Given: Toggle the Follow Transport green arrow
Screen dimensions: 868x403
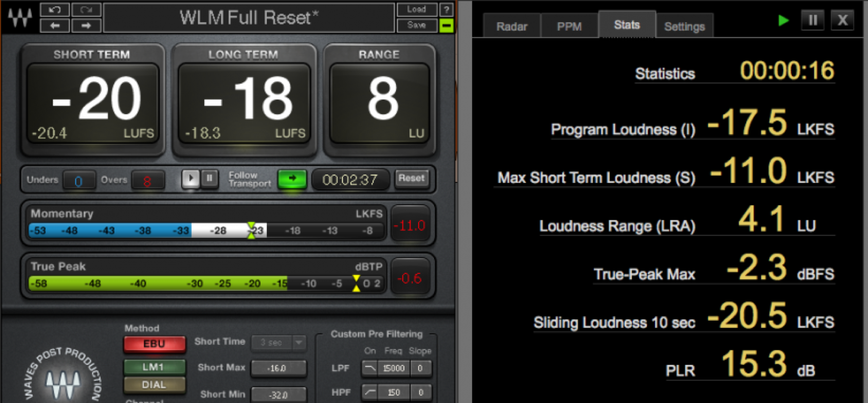Looking at the screenshot, I should click(x=292, y=179).
